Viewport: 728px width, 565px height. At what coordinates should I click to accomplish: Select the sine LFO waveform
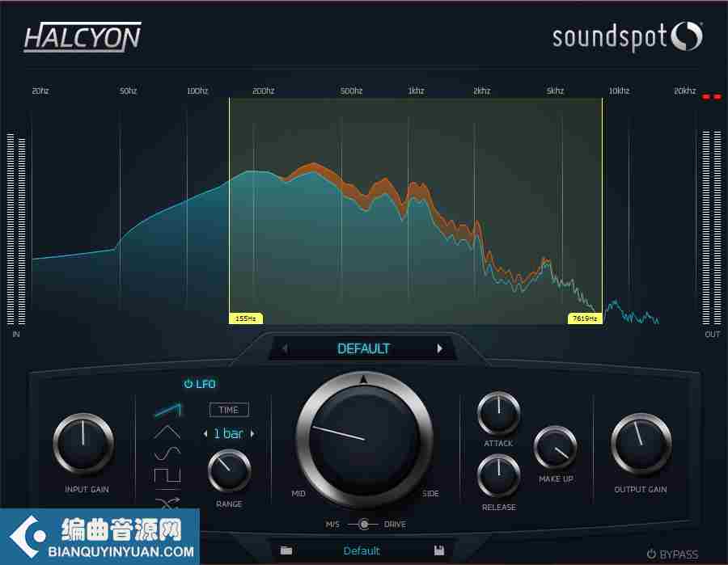point(167,453)
